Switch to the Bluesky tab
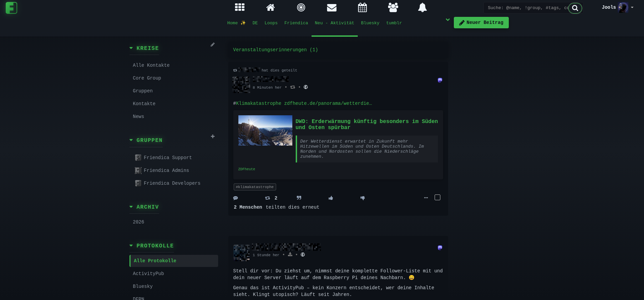This screenshot has width=644, height=300. pyautogui.click(x=370, y=23)
